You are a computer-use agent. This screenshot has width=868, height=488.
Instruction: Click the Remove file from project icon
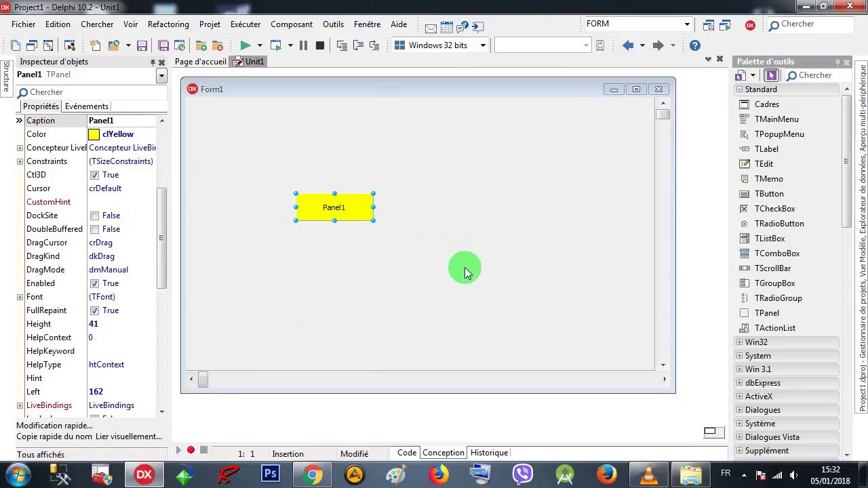[217, 45]
